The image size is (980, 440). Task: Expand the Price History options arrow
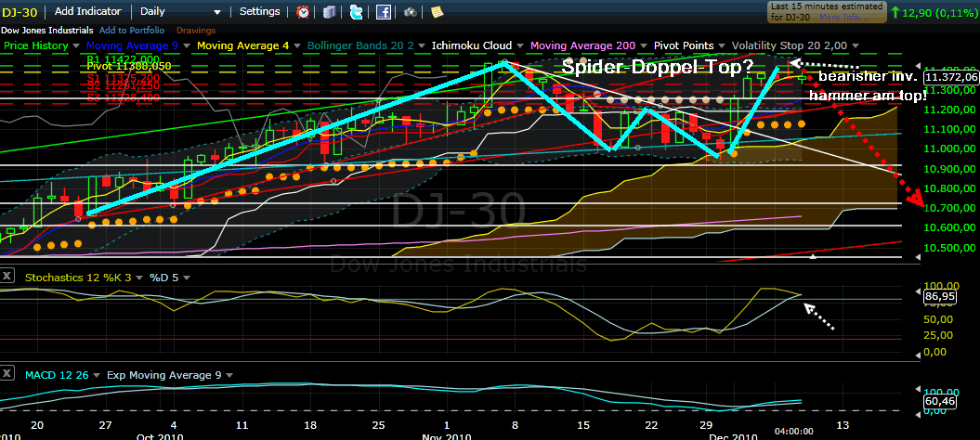click(76, 45)
